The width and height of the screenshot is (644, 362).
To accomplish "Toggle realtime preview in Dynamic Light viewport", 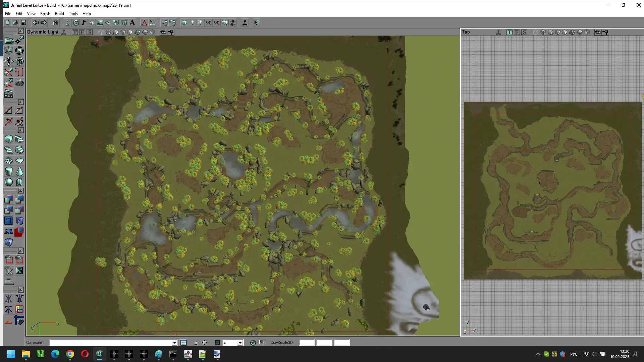I will (64, 32).
